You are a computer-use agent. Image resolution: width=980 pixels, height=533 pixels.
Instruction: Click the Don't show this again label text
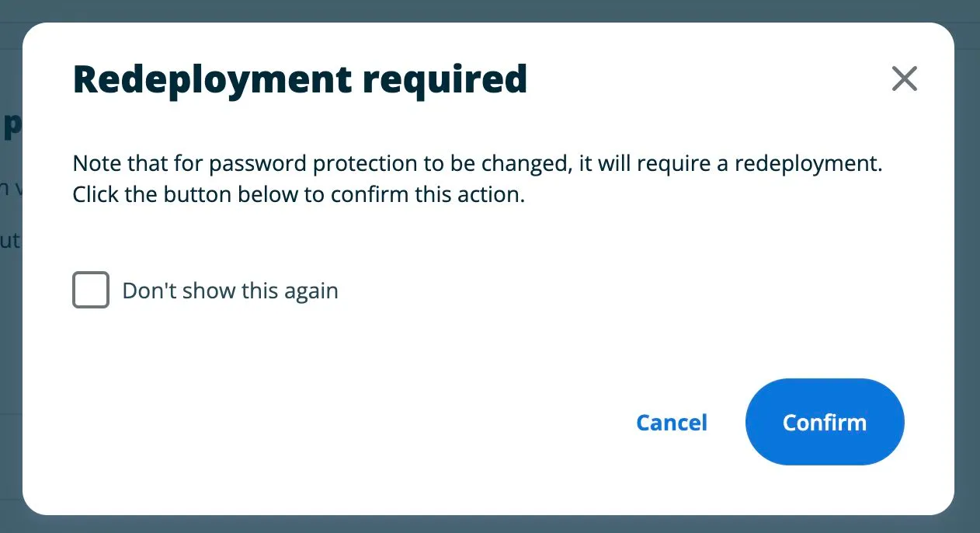click(x=230, y=290)
